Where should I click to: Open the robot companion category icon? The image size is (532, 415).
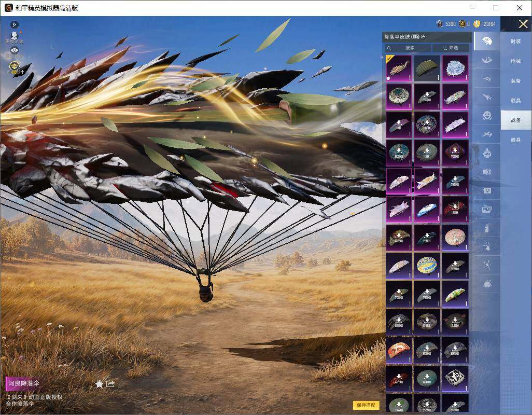point(487,153)
